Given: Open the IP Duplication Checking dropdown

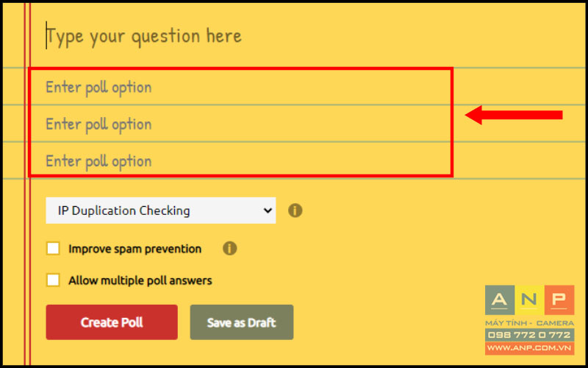Looking at the screenshot, I should (x=161, y=210).
